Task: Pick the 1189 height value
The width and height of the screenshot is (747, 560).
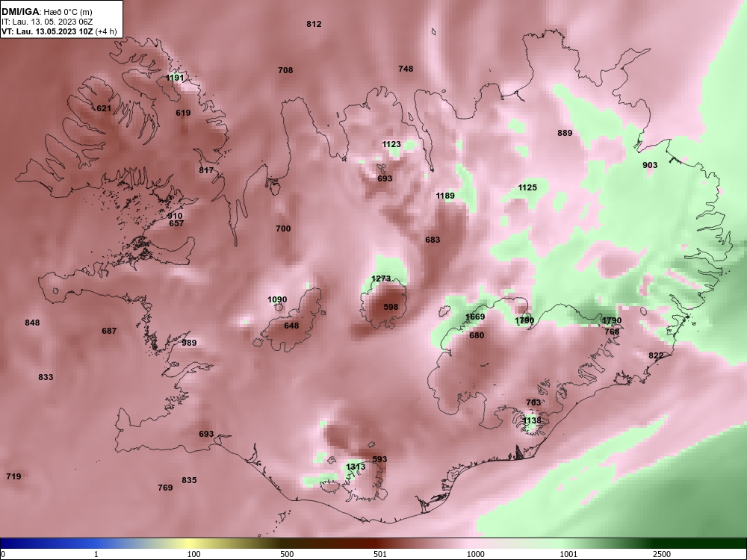Action: pyautogui.click(x=445, y=196)
